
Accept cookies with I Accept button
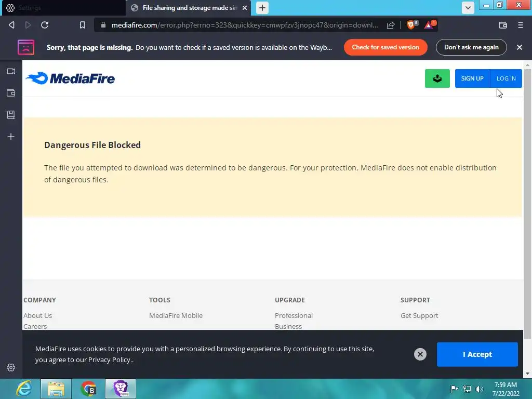(x=477, y=354)
